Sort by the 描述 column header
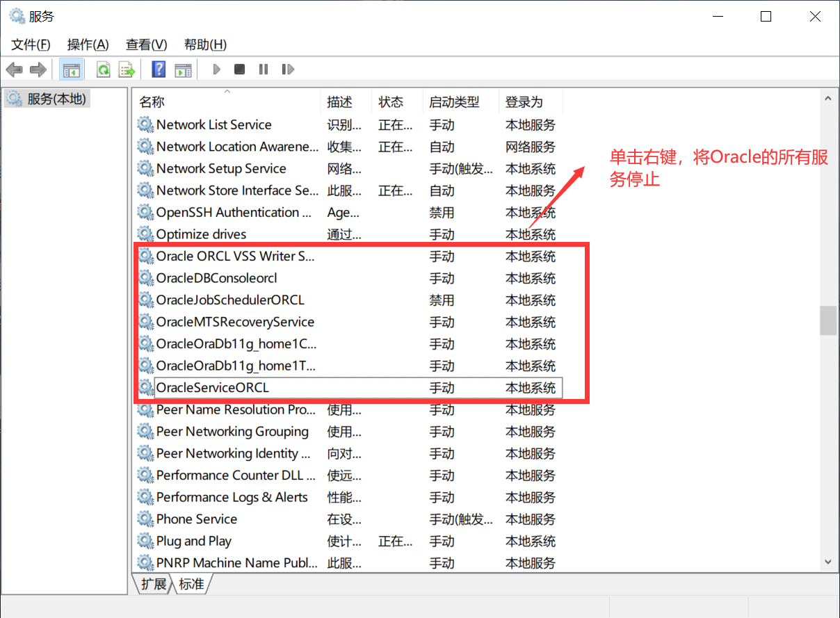The width and height of the screenshot is (840, 618). point(346,102)
